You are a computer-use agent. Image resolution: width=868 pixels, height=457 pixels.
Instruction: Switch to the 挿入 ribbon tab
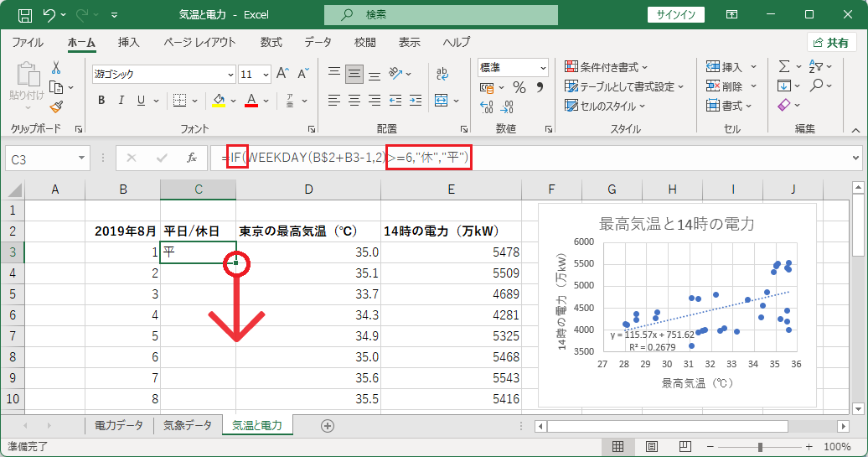click(128, 43)
